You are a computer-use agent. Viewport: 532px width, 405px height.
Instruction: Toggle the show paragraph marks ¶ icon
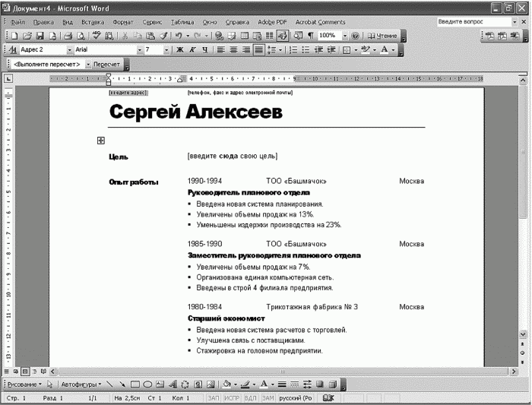point(310,36)
